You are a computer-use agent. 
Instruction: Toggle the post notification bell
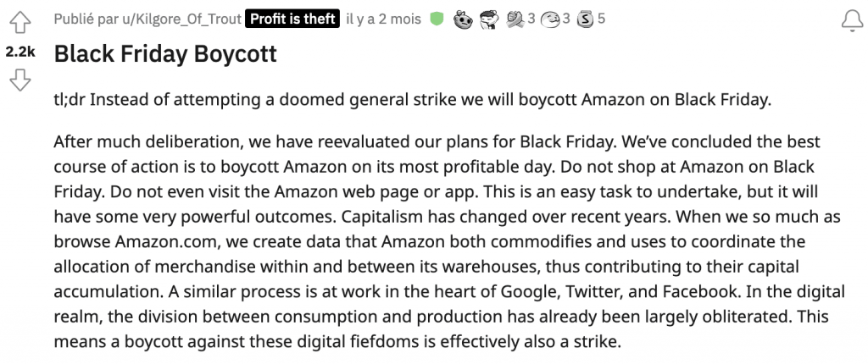click(853, 21)
